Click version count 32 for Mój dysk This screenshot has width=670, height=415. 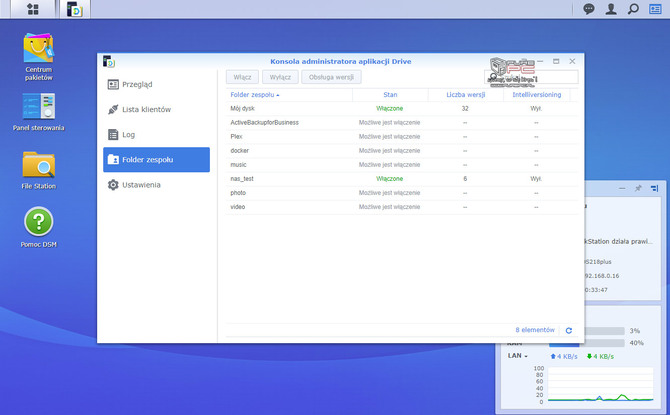pyautogui.click(x=465, y=109)
